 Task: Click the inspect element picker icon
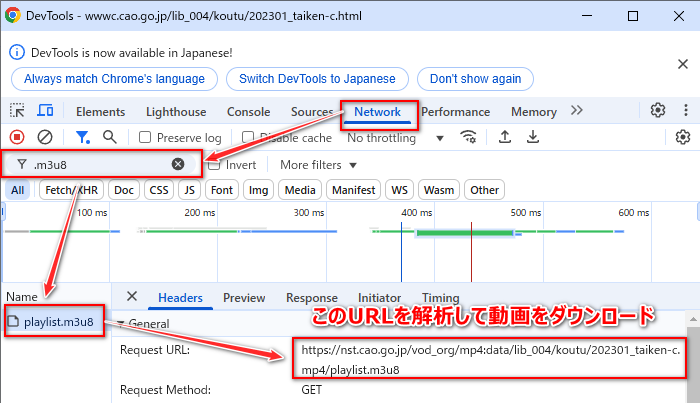[x=18, y=112]
